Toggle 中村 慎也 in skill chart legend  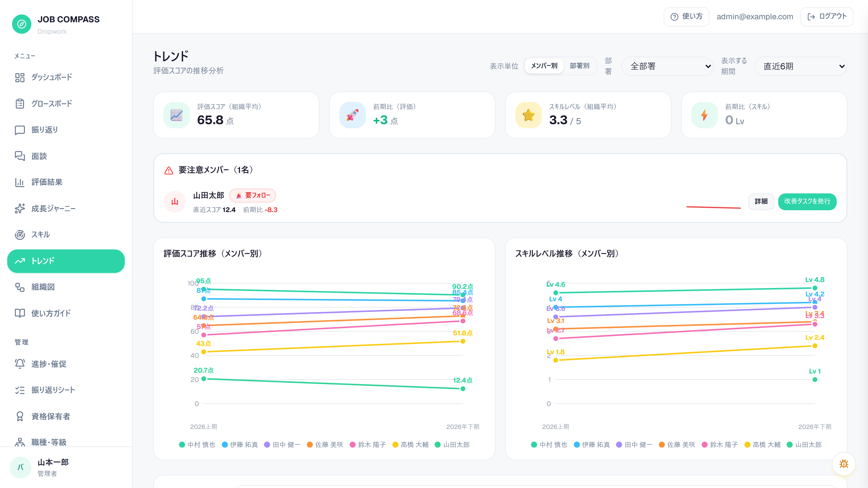549,445
